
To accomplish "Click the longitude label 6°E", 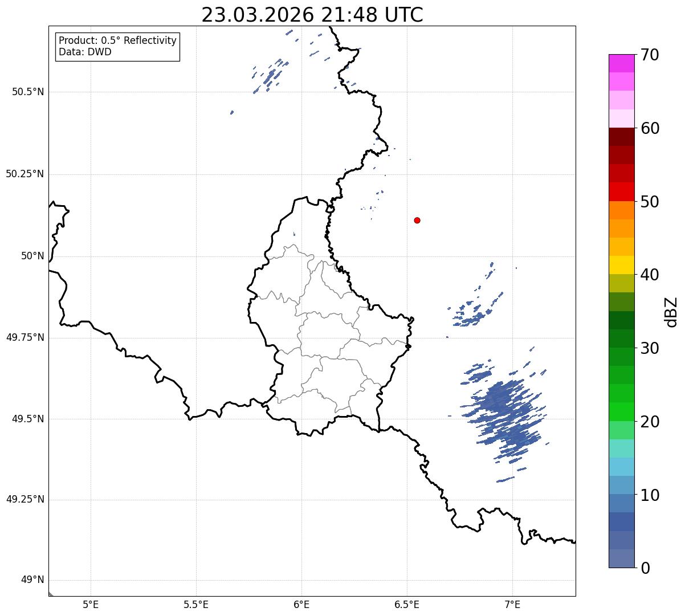I will [x=301, y=604].
